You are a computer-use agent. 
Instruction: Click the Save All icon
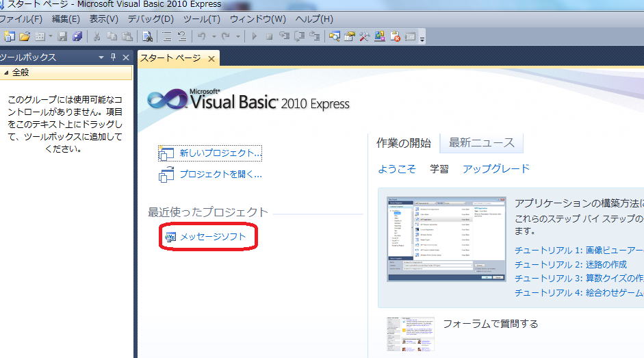[x=77, y=36]
